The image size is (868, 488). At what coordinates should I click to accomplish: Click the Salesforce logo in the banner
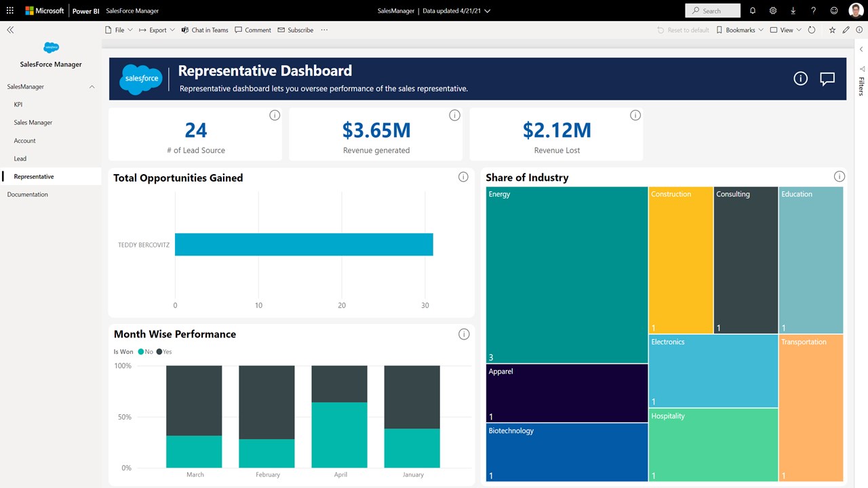click(x=141, y=79)
